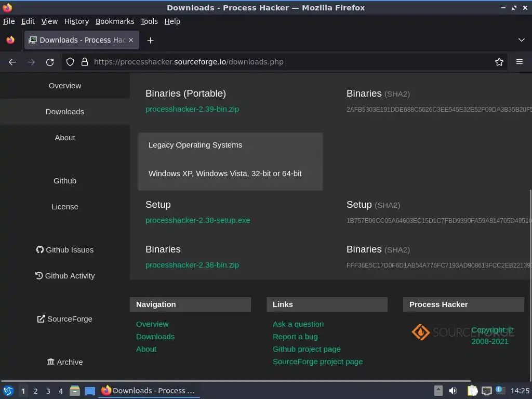Click the Firefox taskbar window button
Image resolution: width=532 pixels, height=399 pixels.
click(149, 391)
